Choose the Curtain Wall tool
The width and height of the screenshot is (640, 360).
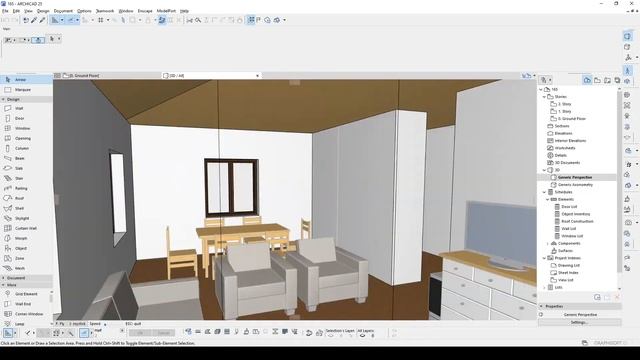coord(26,229)
